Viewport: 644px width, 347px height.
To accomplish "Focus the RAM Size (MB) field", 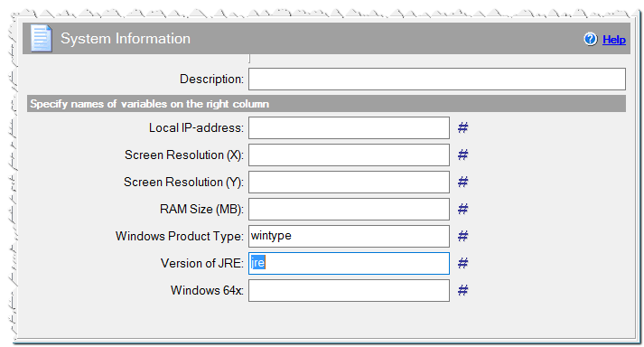I will coord(350,210).
